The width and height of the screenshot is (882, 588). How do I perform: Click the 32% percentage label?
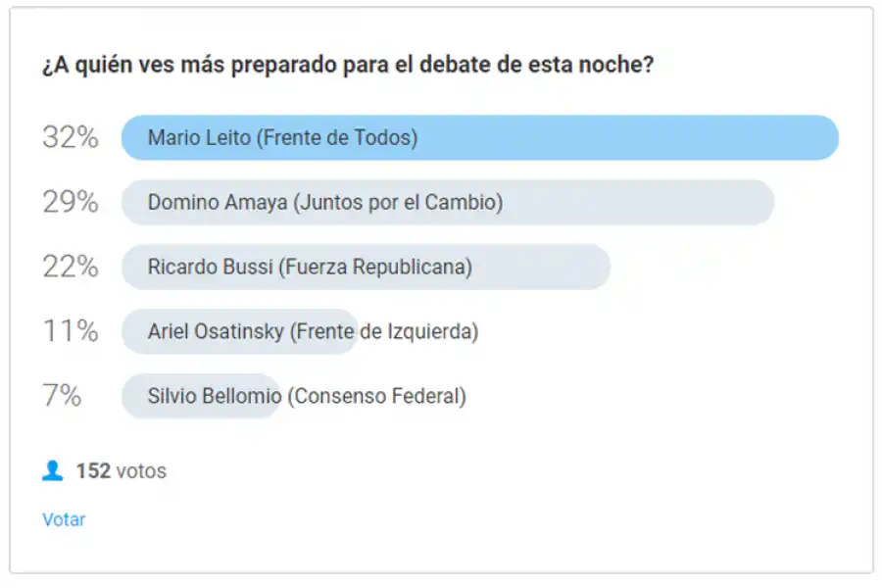point(69,138)
